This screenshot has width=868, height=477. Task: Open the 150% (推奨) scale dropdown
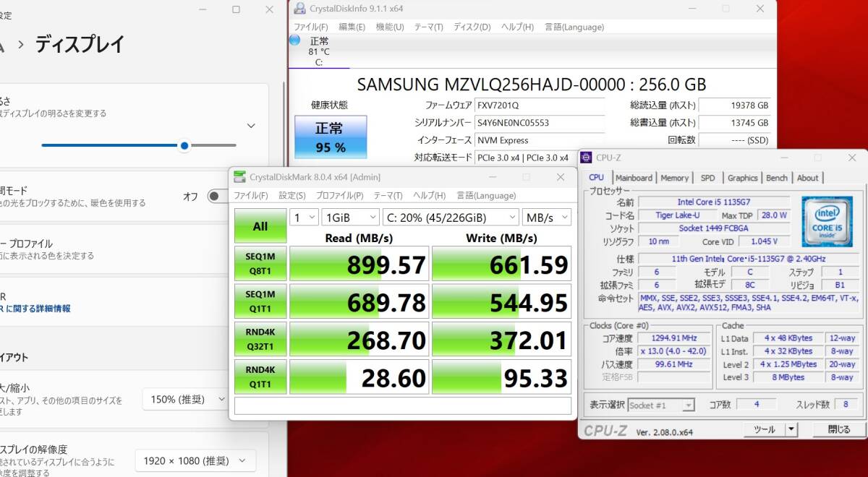186,399
